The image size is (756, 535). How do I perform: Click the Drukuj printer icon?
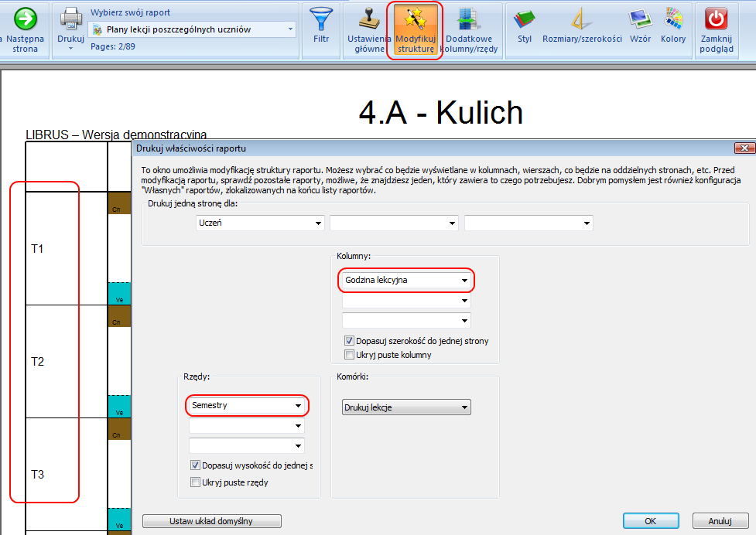point(70,19)
